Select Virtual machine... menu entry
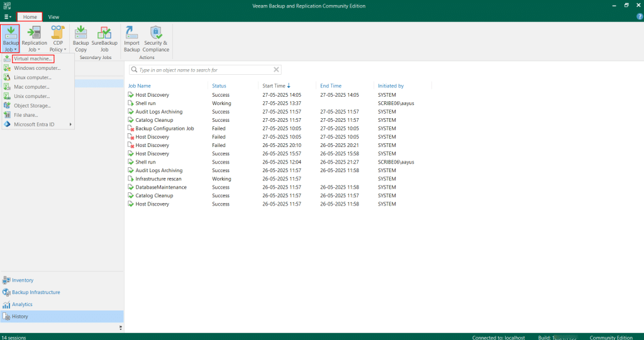This screenshot has width=644, height=340. click(33, 58)
